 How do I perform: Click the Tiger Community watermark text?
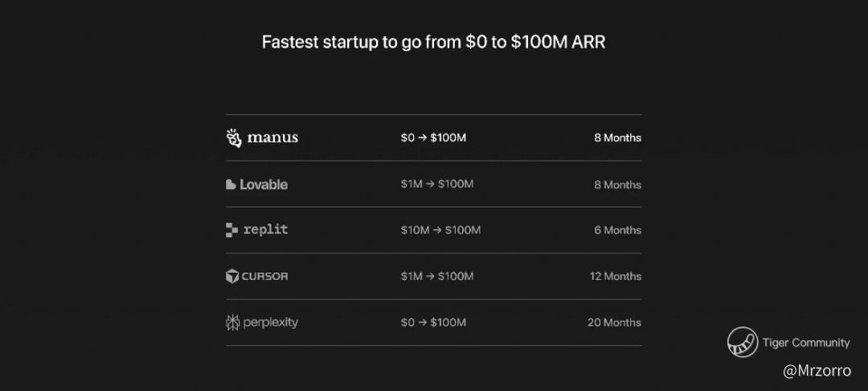(805, 343)
